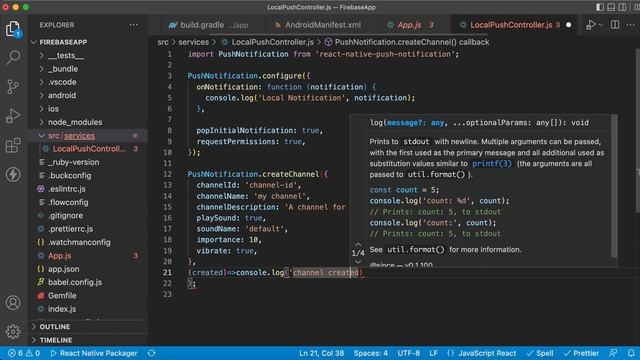
Task: Open the Run and Debug view
Action: [x=13, y=116]
